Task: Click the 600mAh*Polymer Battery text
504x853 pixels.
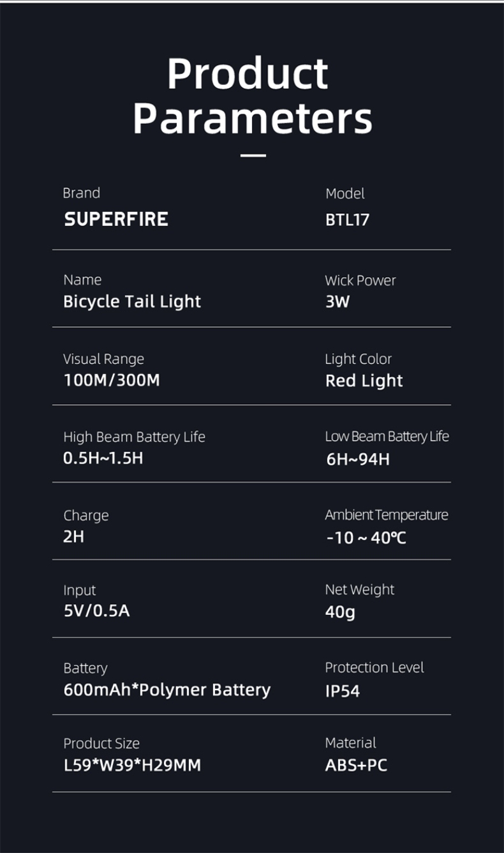Action: pyautogui.click(x=167, y=690)
